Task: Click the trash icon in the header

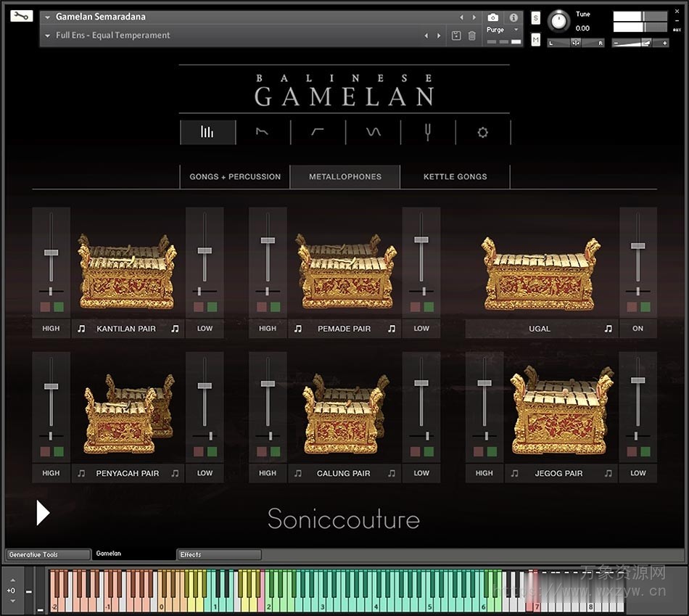Action: tap(472, 36)
